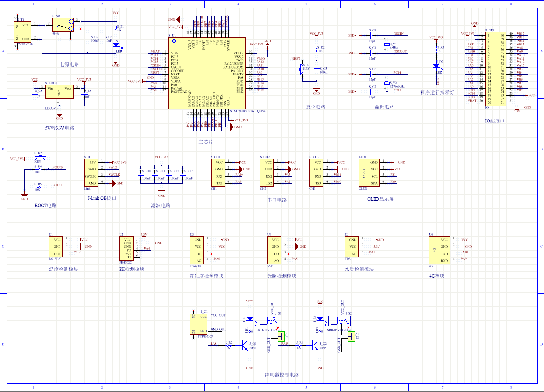Select the base resistor J_R2
544x392 pixels.
click(228, 346)
